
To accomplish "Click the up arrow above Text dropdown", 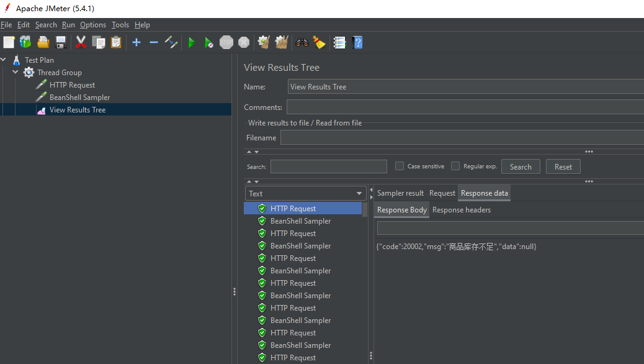I will [x=249, y=181].
